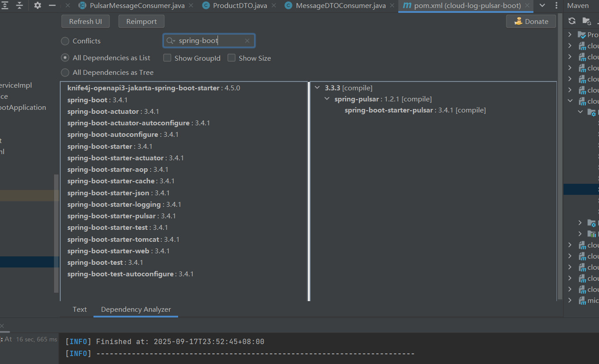599x364 pixels.
Task: Open editor tab options kebab menu
Action: 556,6
